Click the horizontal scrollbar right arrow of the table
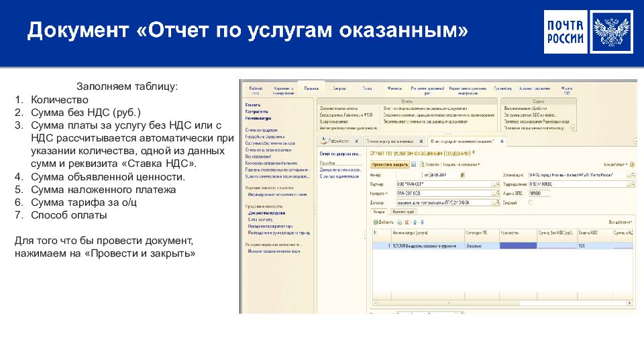 630,303
